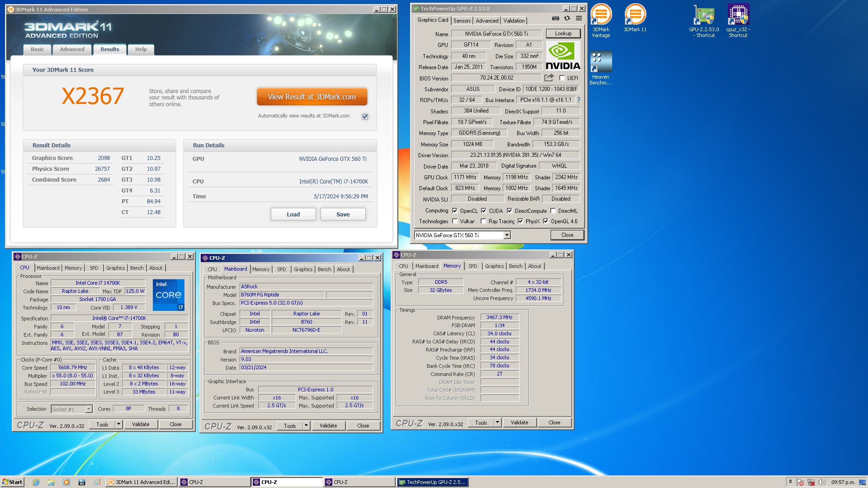
Task: Select the Heaven Benchmark desktop icon
Action: coord(601,68)
